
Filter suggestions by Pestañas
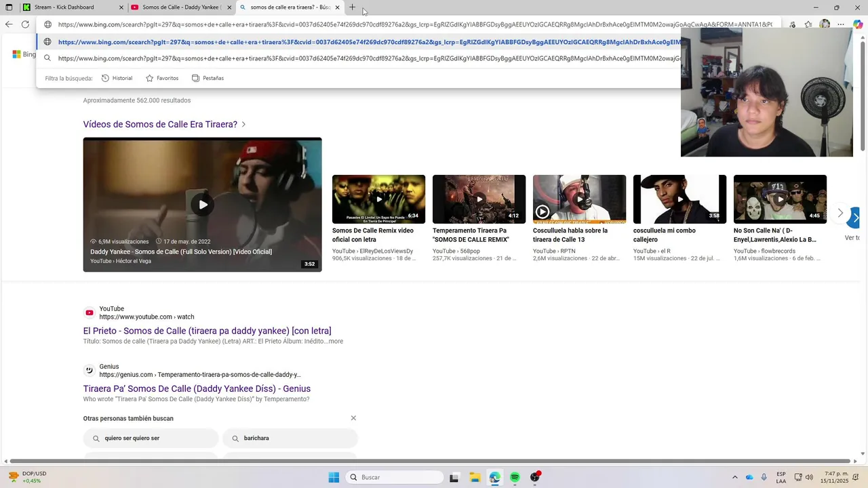[x=208, y=78]
